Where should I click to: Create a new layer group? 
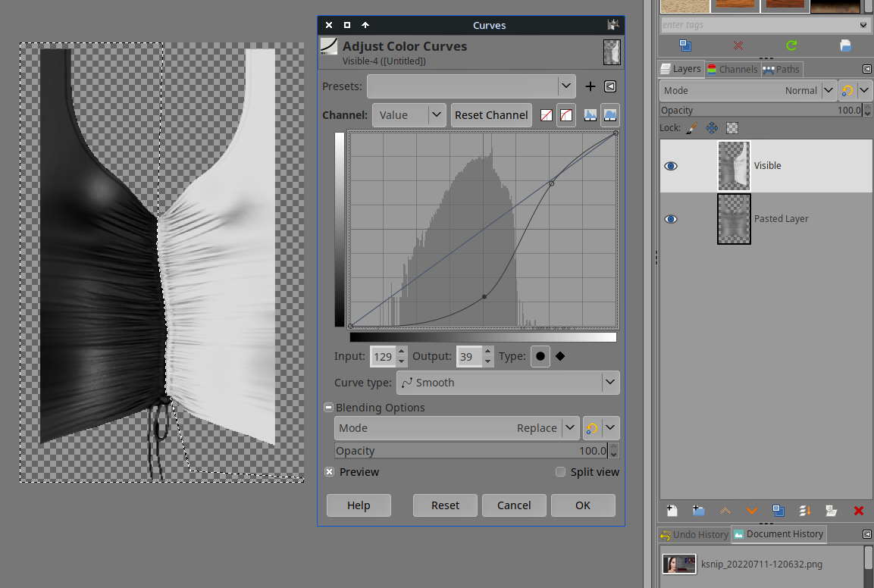pos(698,511)
